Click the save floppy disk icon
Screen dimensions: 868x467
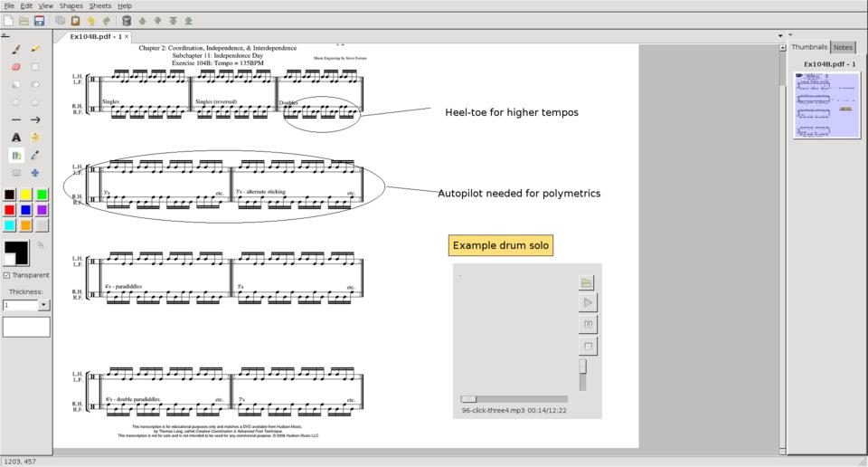click(x=39, y=20)
